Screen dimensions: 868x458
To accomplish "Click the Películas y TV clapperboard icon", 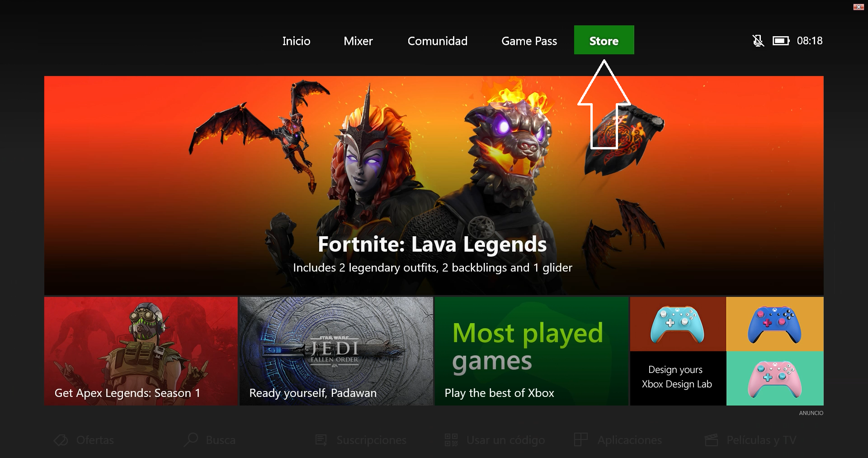I will tap(711, 440).
